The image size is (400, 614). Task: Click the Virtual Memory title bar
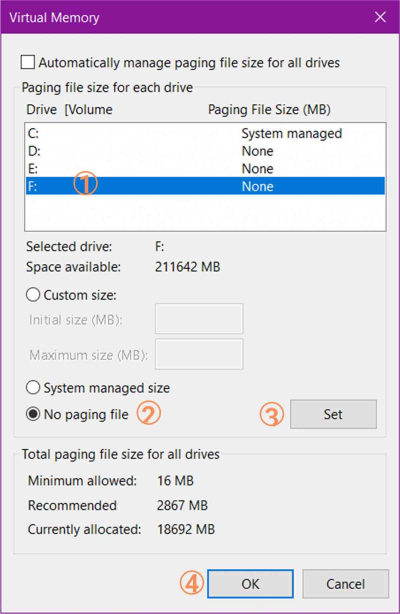point(184,17)
